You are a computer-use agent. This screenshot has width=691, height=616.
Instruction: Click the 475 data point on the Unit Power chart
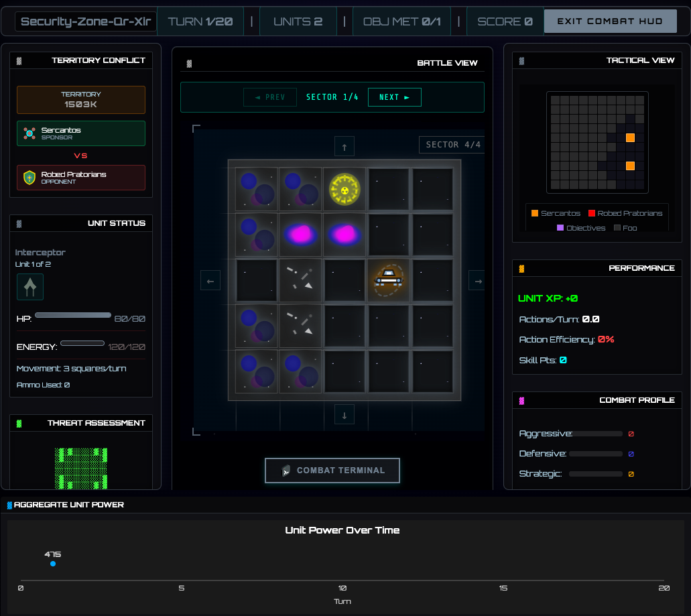[53, 564]
